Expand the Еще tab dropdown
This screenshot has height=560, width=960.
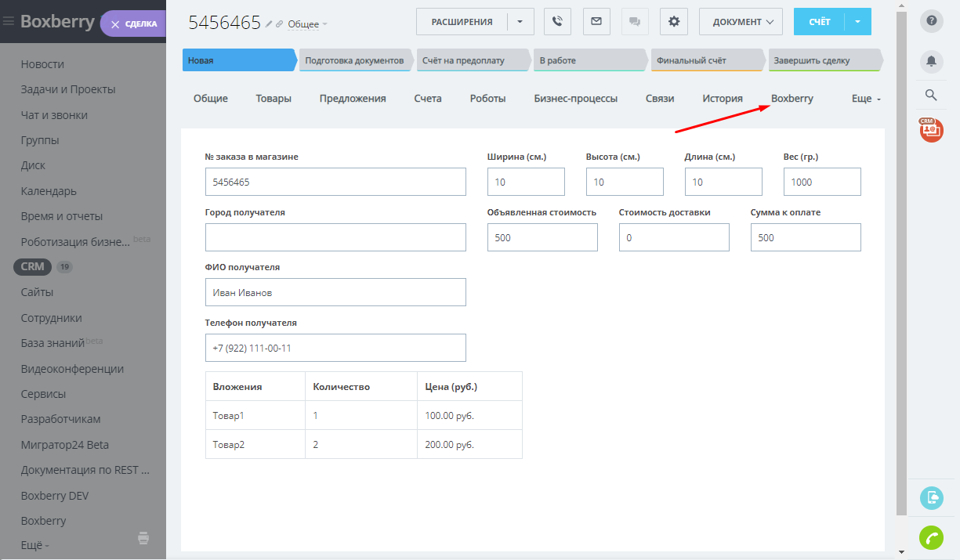pos(867,99)
